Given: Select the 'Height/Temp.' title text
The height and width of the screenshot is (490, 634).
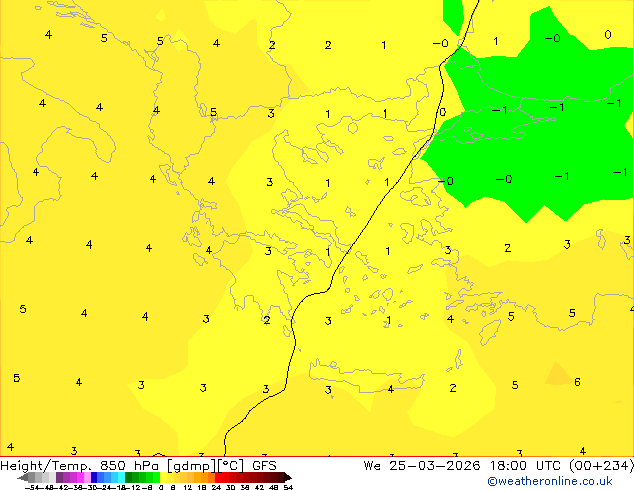Looking at the screenshot, I should click(44, 466).
